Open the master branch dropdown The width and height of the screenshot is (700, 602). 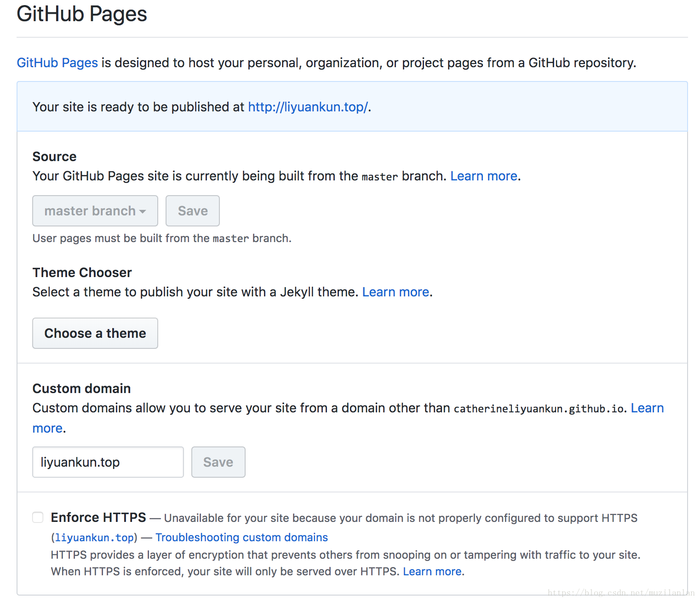[x=95, y=211]
